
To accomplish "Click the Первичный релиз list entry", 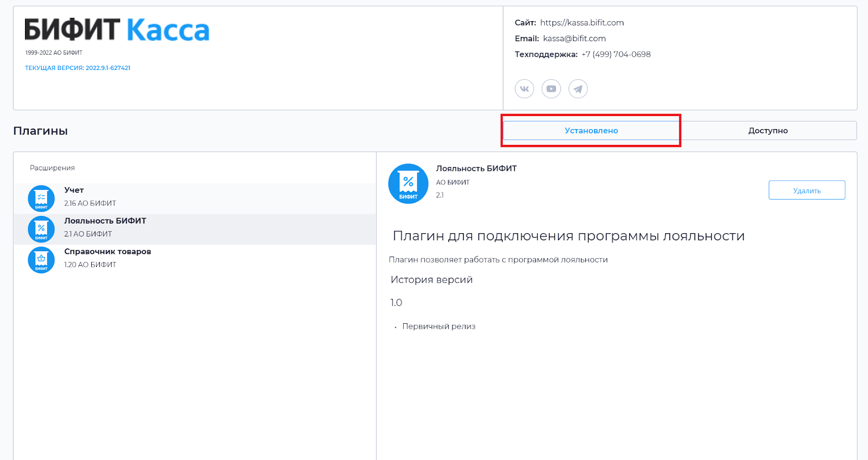I will [x=439, y=327].
